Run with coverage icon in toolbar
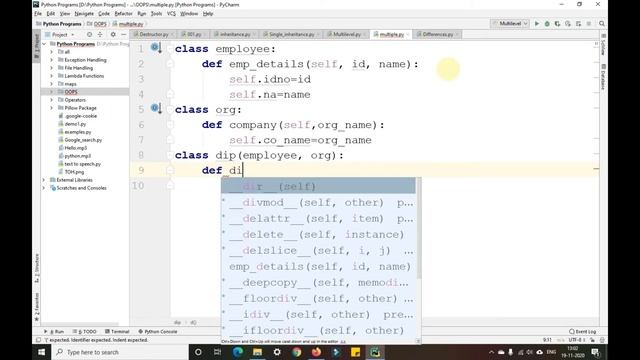This screenshot has height=360, width=640. click(557, 24)
